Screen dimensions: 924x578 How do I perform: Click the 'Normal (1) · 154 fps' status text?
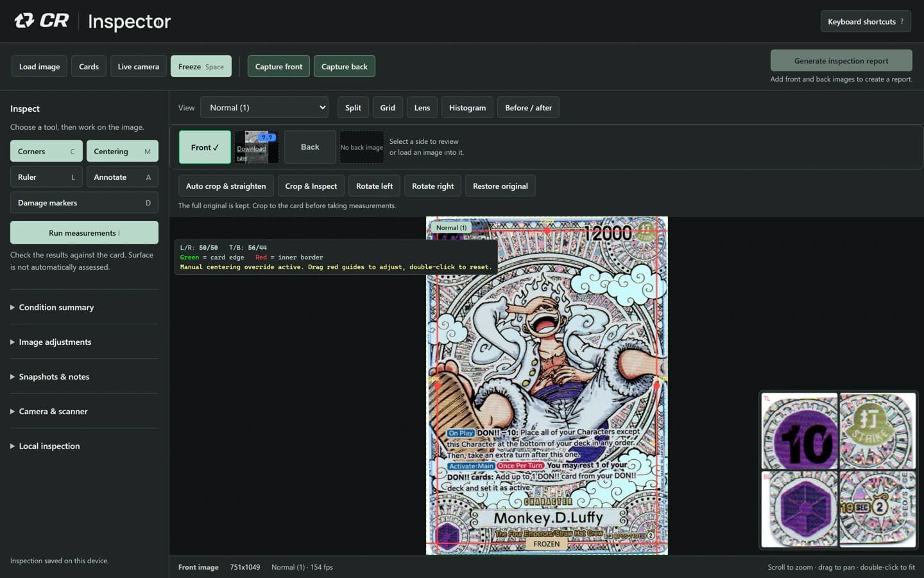(302, 567)
